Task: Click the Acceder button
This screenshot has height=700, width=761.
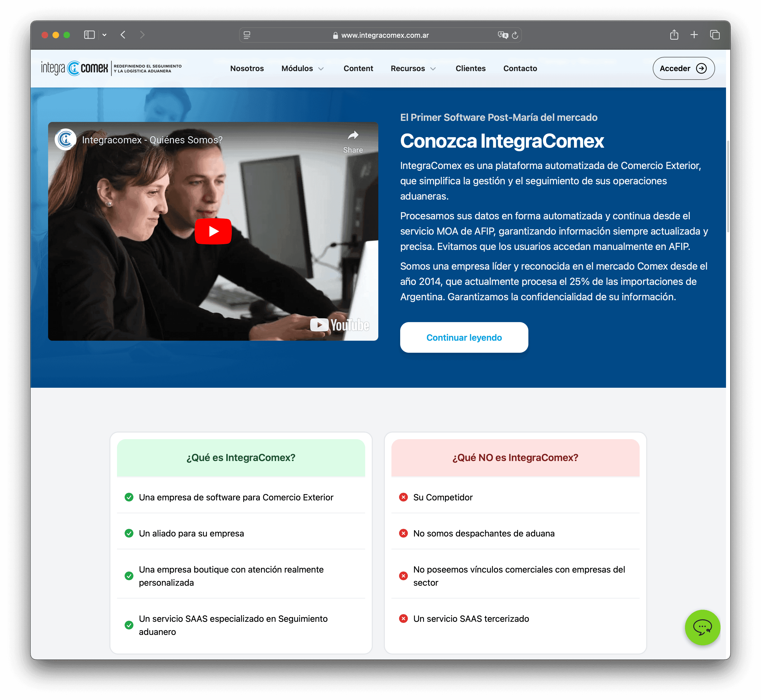Action: 683,69
